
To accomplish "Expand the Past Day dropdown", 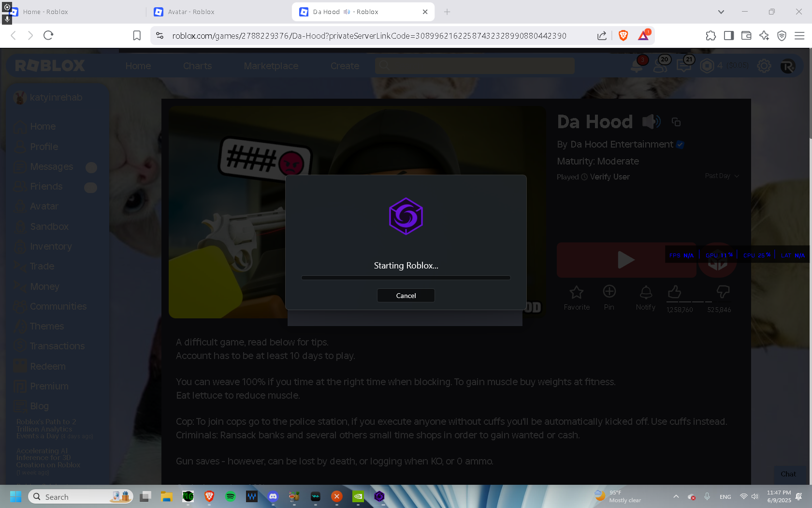I will click(x=722, y=176).
